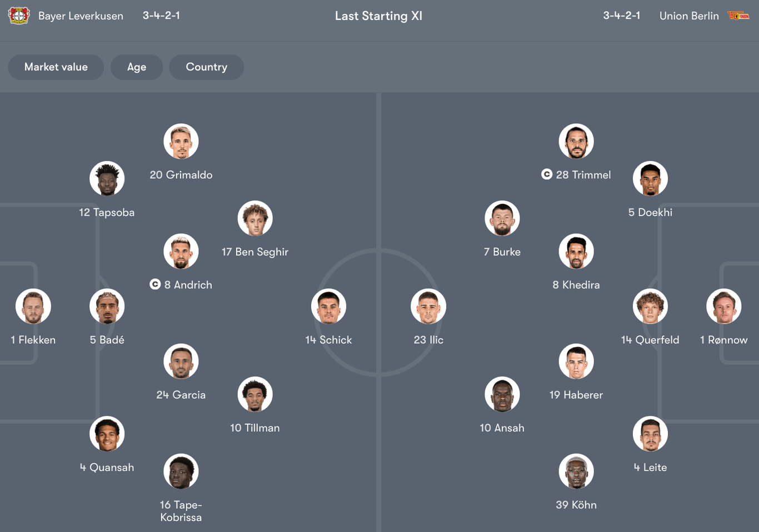
Task: Select goalkeeper Rønnow's avatar
Action: pyautogui.click(x=724, y=307)
